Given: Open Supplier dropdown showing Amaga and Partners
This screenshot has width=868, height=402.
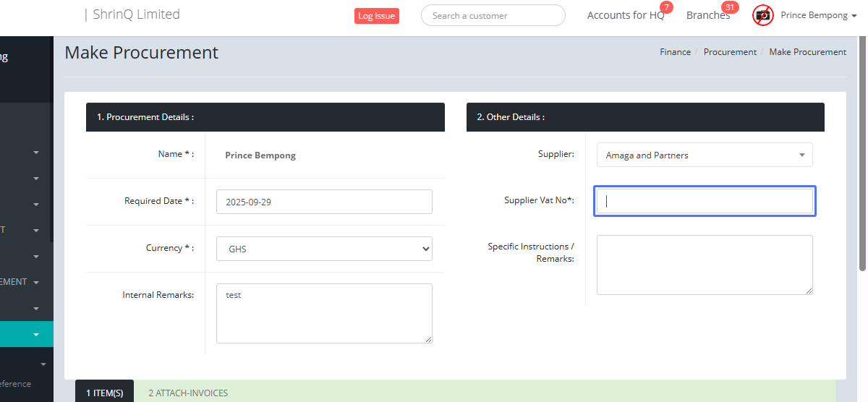Looking at the screenshot, I should pyautogui.click(x=704, y=155).
